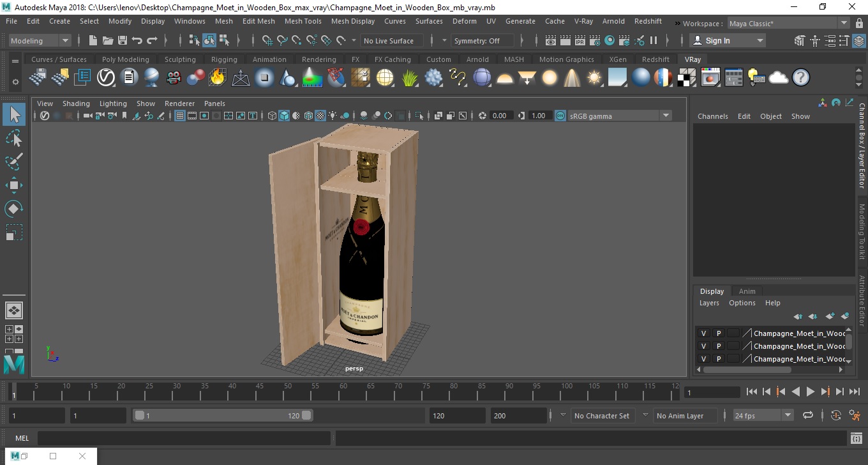Toggle textured checker display in viewport
The width and height of the screenshot is (868, 465).
(x=321, y=116)
